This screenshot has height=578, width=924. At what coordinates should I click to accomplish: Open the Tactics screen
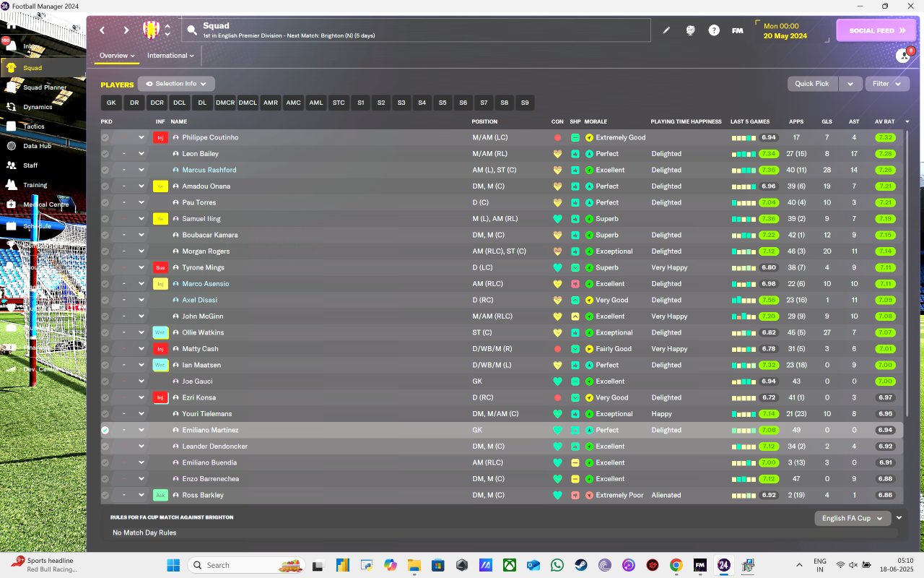pyautogui.click(x=34, y=126)
